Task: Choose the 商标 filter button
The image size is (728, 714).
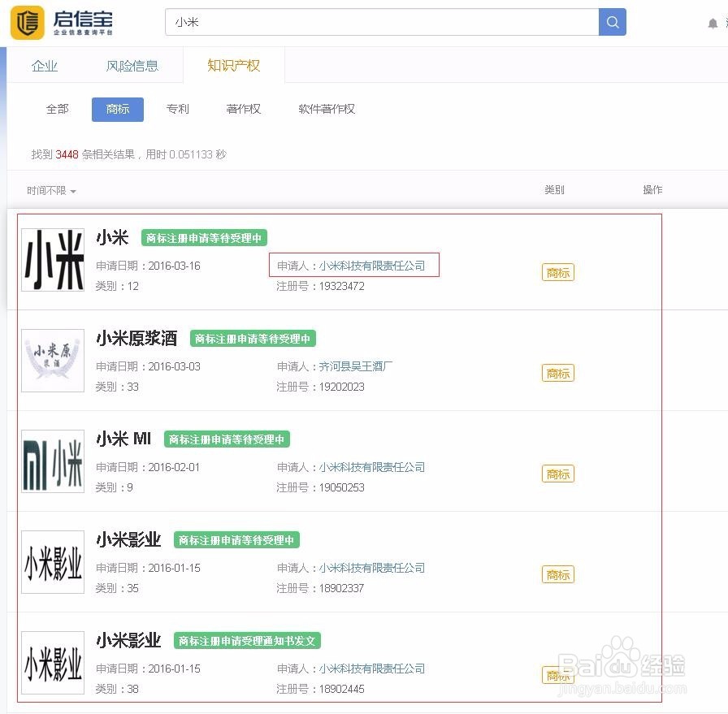Action: pyautogui.click(x=118, y=110)
